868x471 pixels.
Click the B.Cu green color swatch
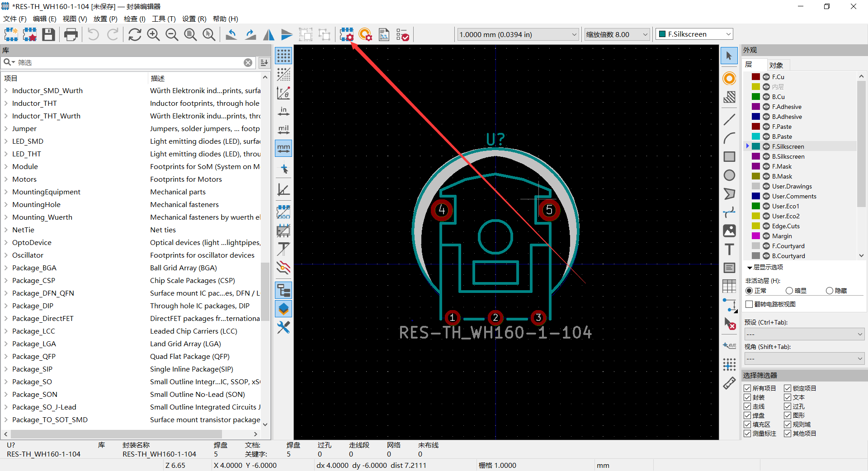pyautogui.click(x=755, y=97)
